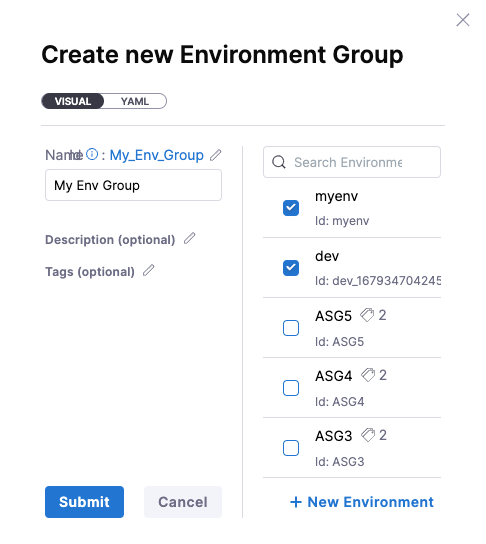The image size is (486, 544).
Task: Cancel creating the environment group
Action: click(183, 502)
